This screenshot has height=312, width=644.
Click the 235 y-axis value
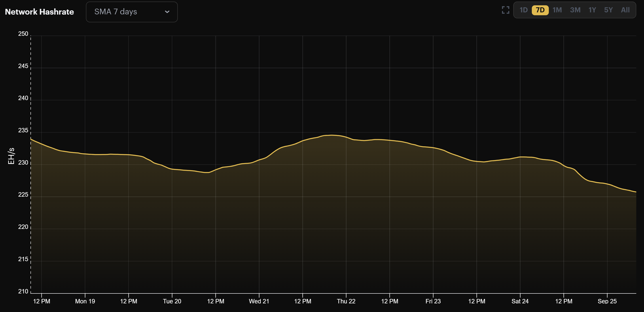[x=23, y=130]
